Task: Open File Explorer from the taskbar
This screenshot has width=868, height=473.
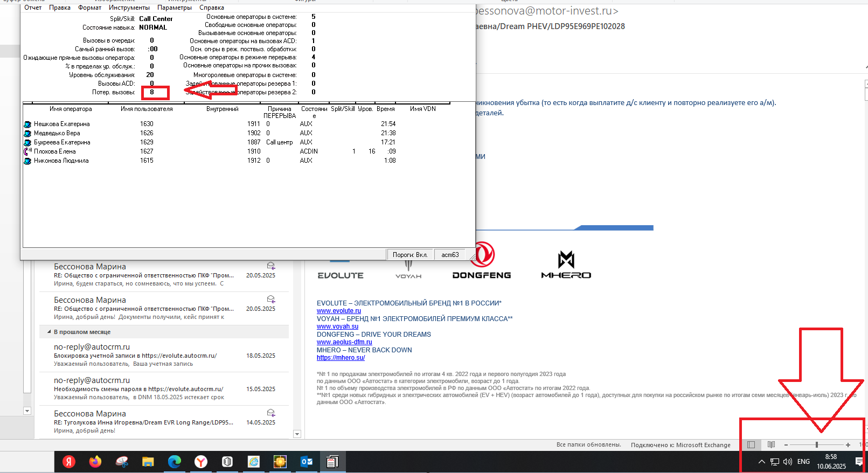Action: pos(148,462)
